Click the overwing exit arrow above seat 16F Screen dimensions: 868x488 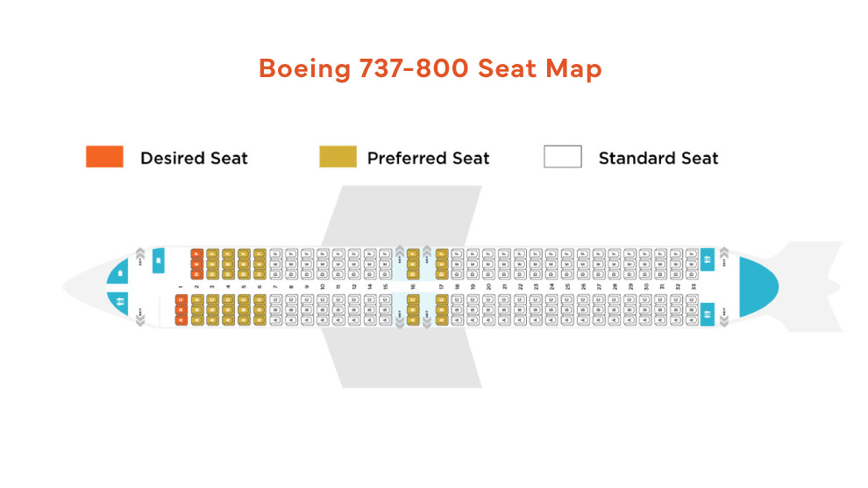[401, 251]
